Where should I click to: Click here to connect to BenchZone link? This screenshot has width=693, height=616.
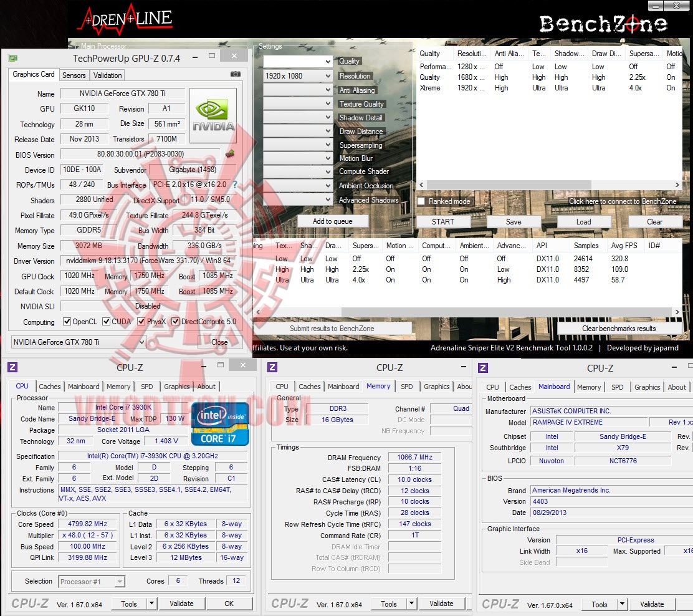tap(623, 201)
